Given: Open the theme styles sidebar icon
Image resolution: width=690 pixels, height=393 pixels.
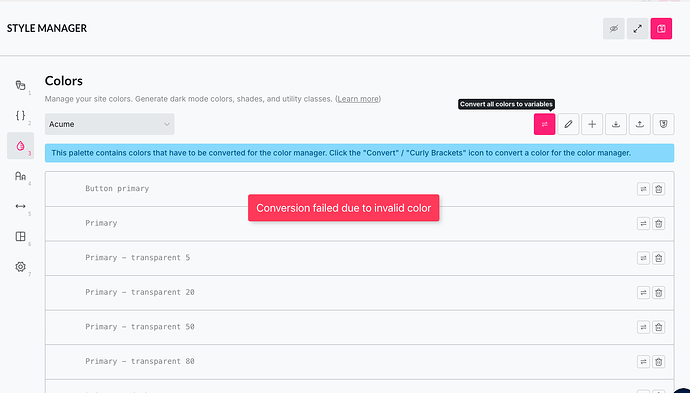Looking at the screenshot, I should (20, 85).
